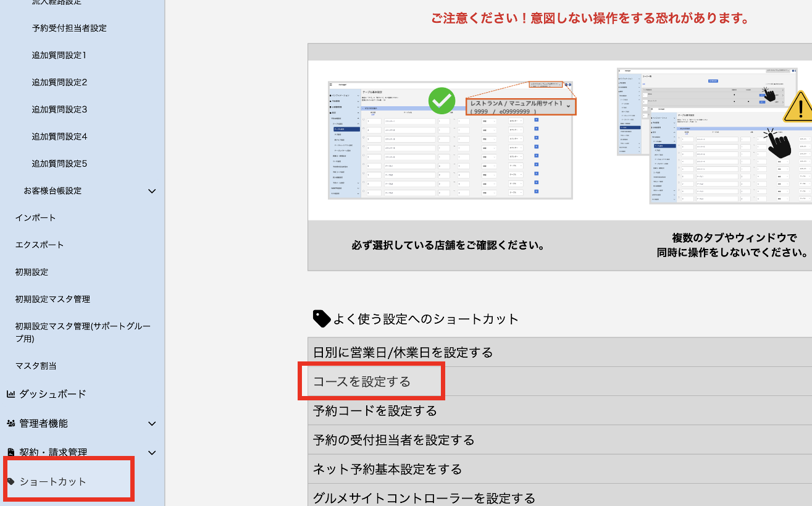
Task: Select 管理者機能 in the sidebar
Action: click(x=44, y=423)
